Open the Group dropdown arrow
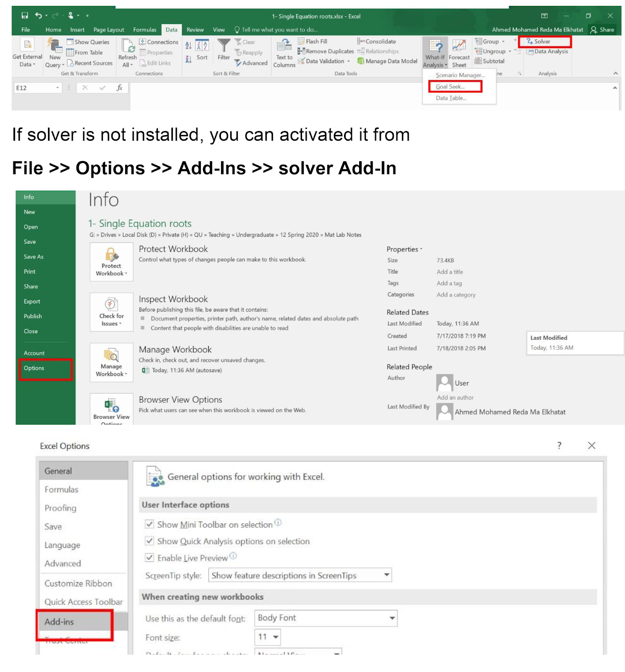625x672 pixels. [x=503, y=42]
